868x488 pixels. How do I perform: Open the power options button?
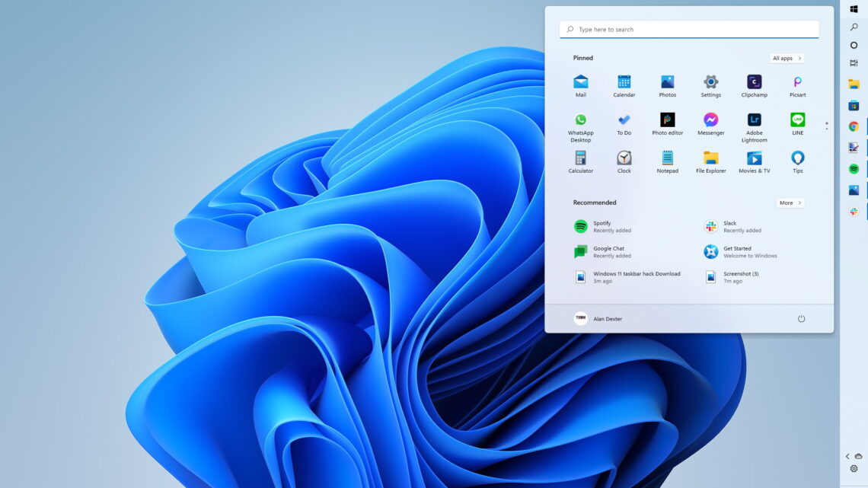(x=801, y=318)
